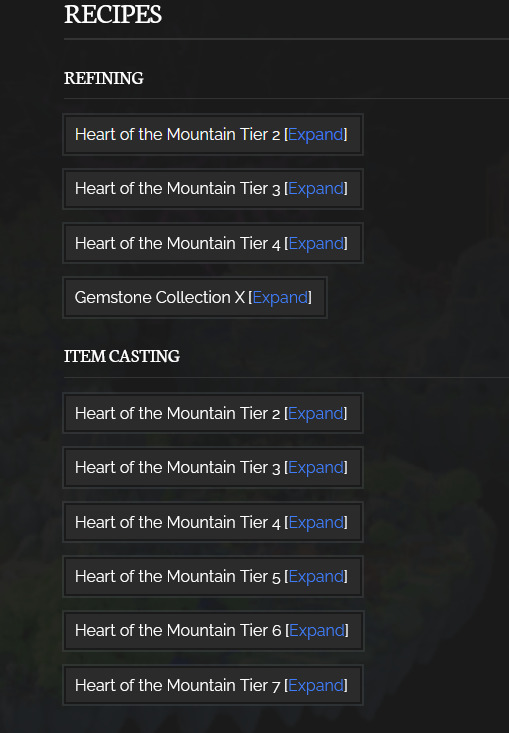Expand Heart of the Mountain Tier 7 recipes
The image size is (509, 733).
click(316, 686)
